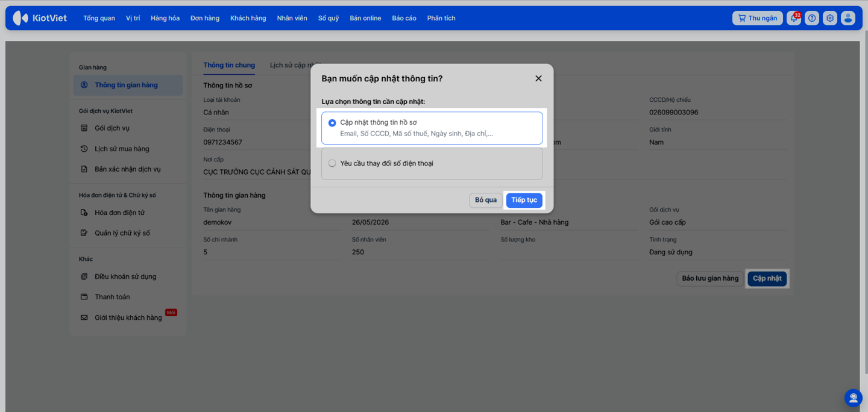Open Hóa đơn điện tử page
Image resolution: width=868 pixels, height=412 pixels.
pyautogui.click(x=119, y=213)
